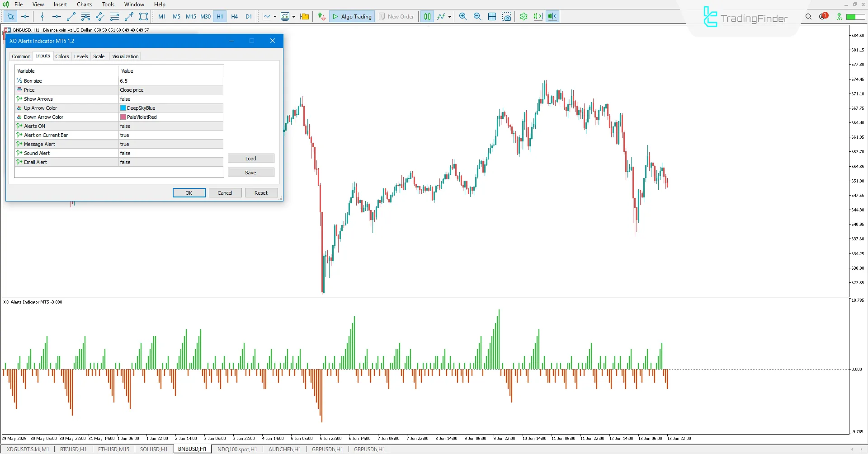Activate the trendline drawing tool
Screen dimensions: 868x454
[71, 16]
